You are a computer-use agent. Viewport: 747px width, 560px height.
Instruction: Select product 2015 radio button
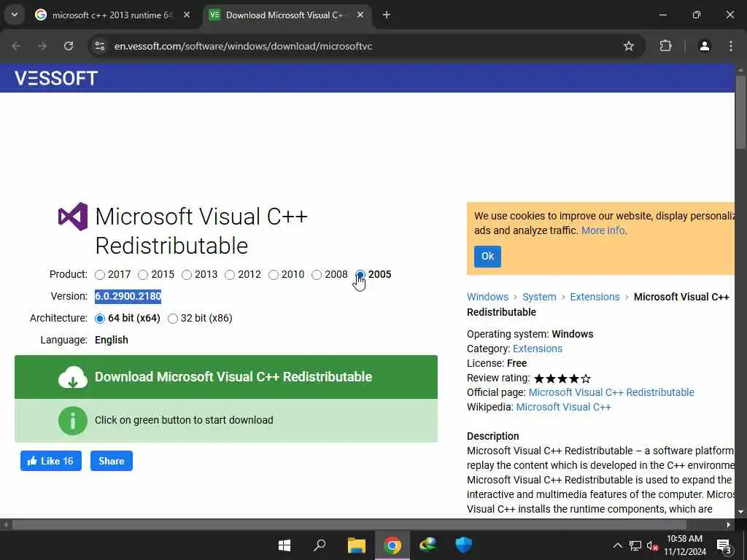(143, 275)
